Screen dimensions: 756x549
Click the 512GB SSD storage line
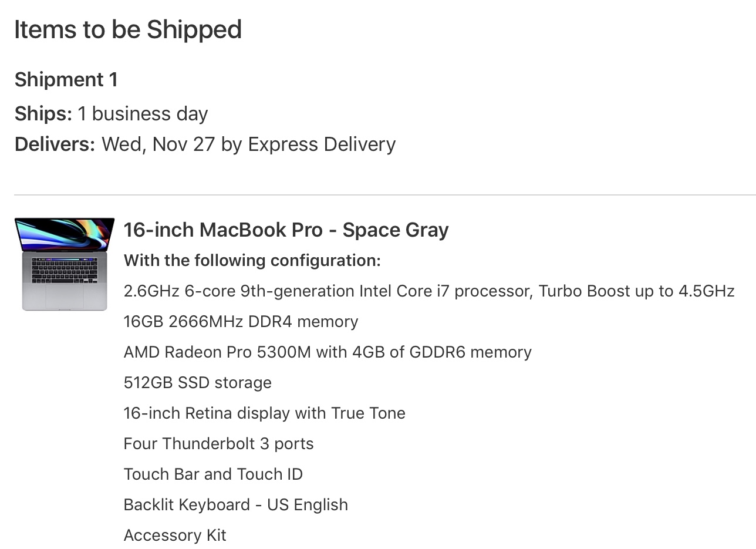[x=198, y=382]
